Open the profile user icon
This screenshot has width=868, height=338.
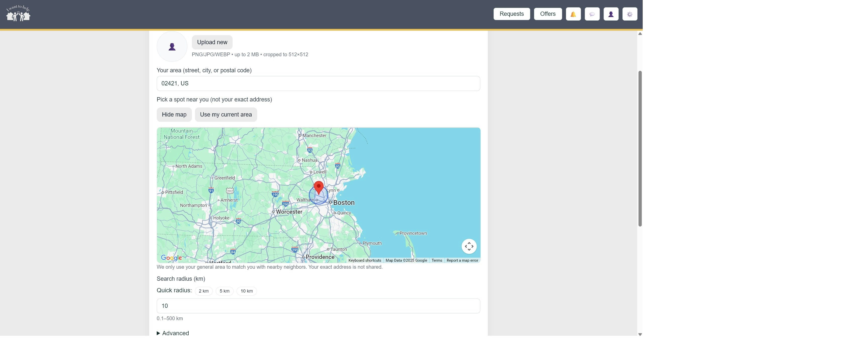point(611,14)
